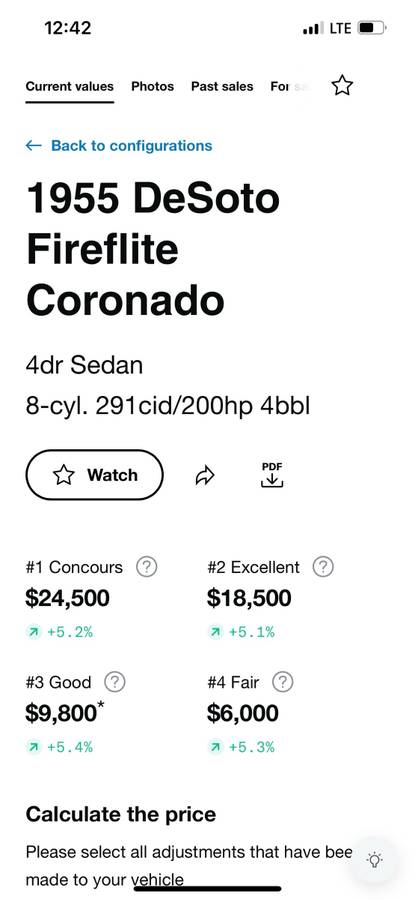Open help icon next to #2 Excellent

[x=323, y=567]
